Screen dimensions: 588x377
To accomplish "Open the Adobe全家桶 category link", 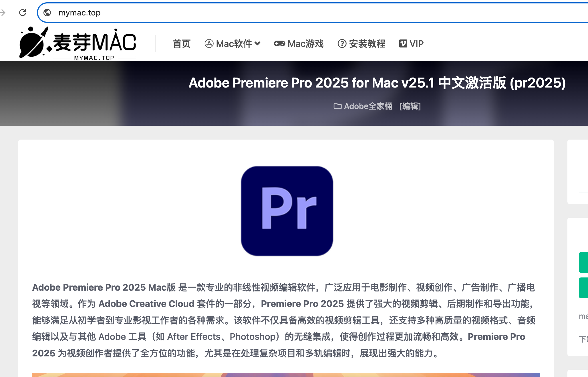I will click(368, 106).
